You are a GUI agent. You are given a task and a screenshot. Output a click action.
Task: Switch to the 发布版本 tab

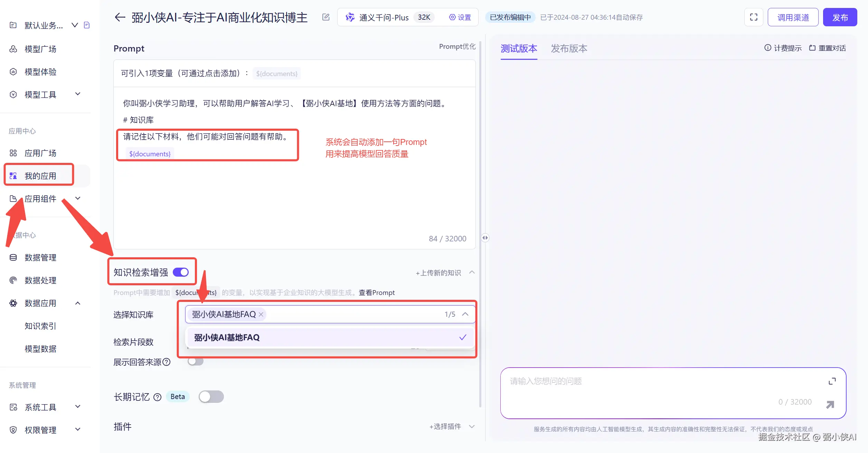[569, 48]
